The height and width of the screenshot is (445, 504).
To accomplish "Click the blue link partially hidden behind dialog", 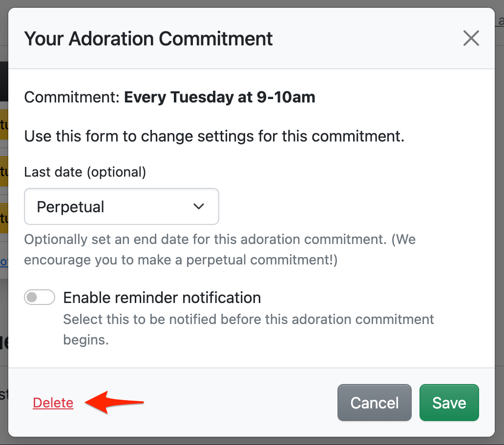I will [x=4, y=262].
